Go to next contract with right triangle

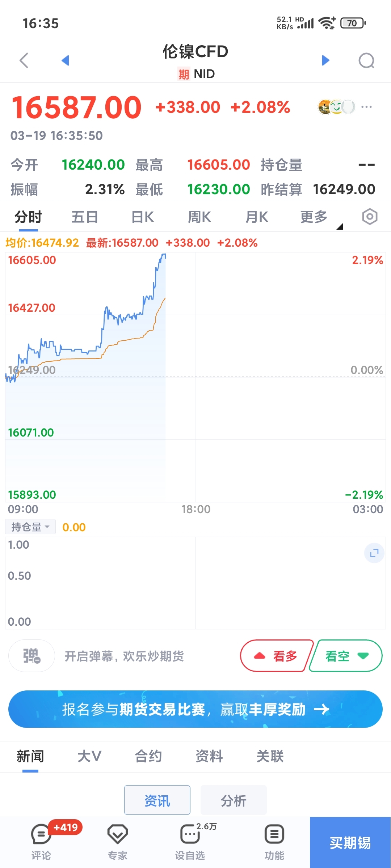[x=325, y=60]
